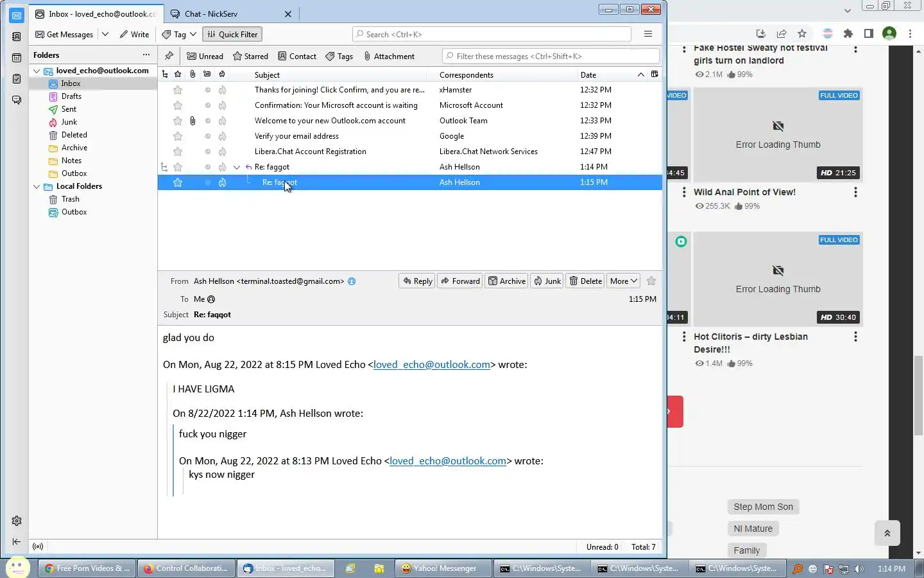Open Chrome tab search chevron

[x=848, y=10]
